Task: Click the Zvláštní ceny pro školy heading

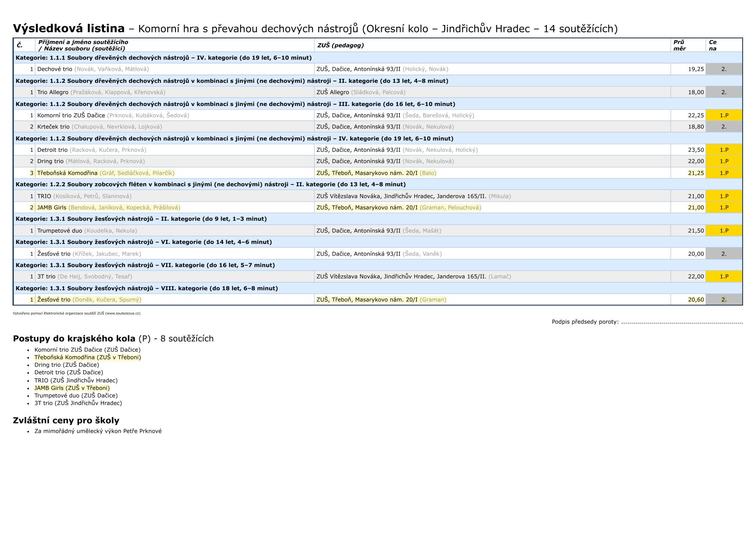Action: pyautogui.click(x=66, y=420)
